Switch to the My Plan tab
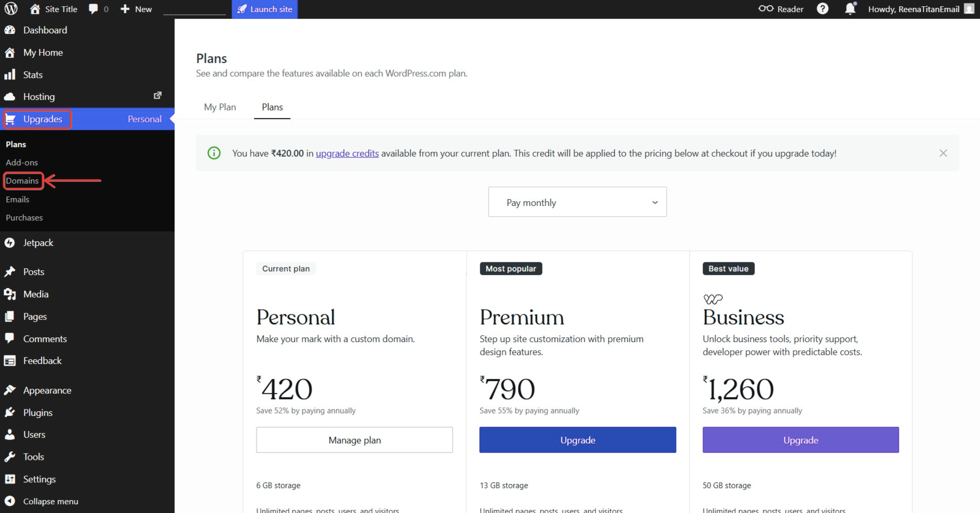Image resolution: width=980 pixels, height=513 pixels. coord(220,107)
